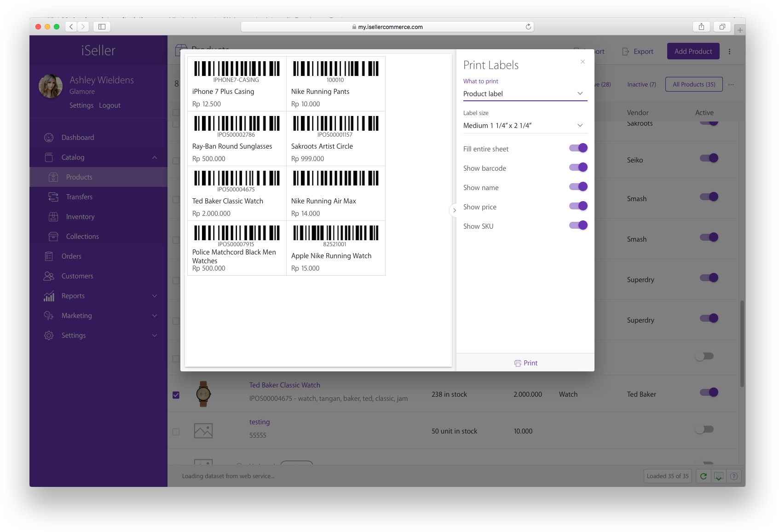779x532 pixels.
Task: Click the iPhone 7 Plus Casing label preview
Action: click(x=237, y=84)
